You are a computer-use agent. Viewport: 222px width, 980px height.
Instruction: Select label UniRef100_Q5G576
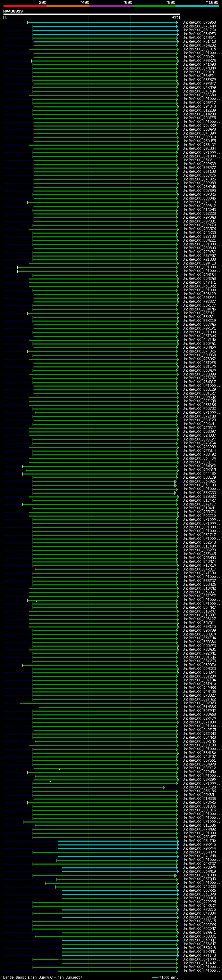pos(199,229)
